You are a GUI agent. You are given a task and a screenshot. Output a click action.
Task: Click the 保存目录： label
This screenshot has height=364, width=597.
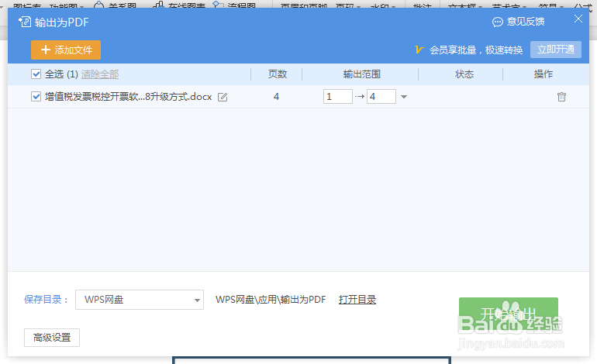click(47, 300)
